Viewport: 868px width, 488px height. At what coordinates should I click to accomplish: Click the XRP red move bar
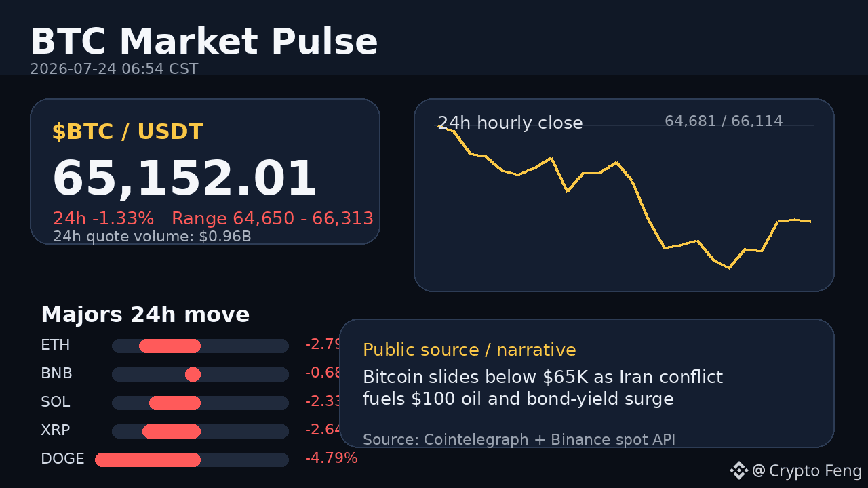pos(172,432)
